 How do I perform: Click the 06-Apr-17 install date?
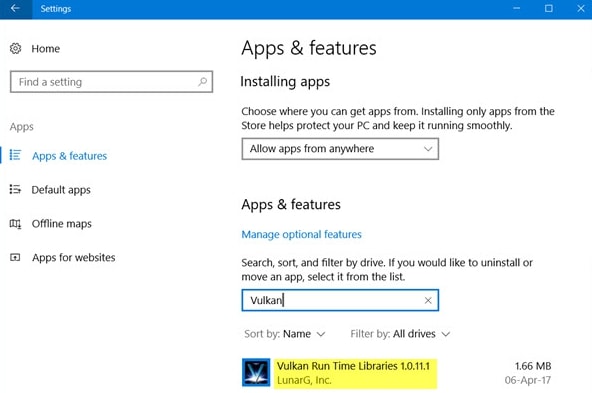pyautogui.click(x=527, y=380)
